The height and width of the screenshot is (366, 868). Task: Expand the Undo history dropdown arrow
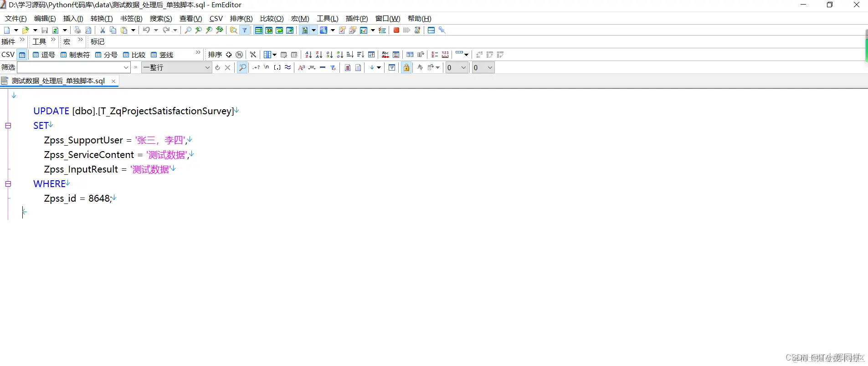pyautogui.click(x=156, y=30)
